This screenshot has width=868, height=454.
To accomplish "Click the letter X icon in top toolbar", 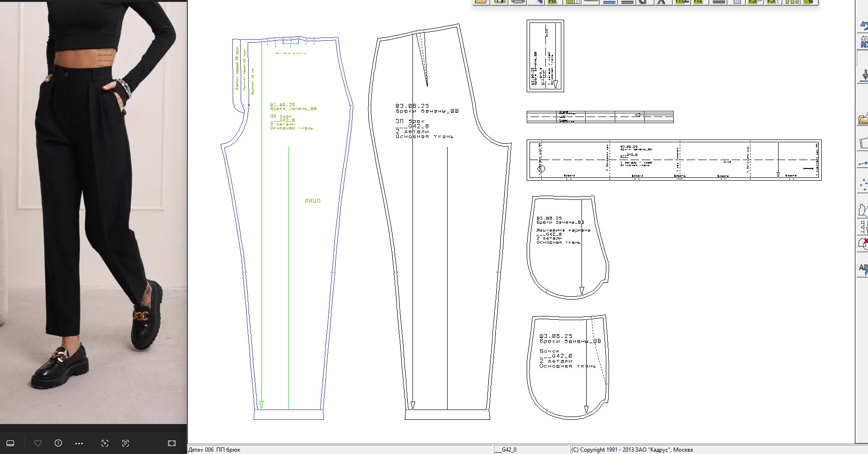I will [x=661, y=2].
